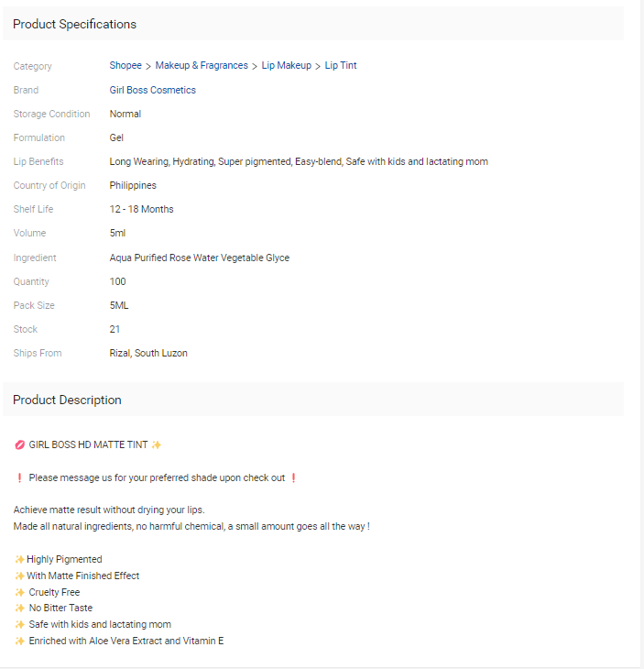Open the Lip Makeup category link
Screen dimensions: 644x669
[286, 66]
